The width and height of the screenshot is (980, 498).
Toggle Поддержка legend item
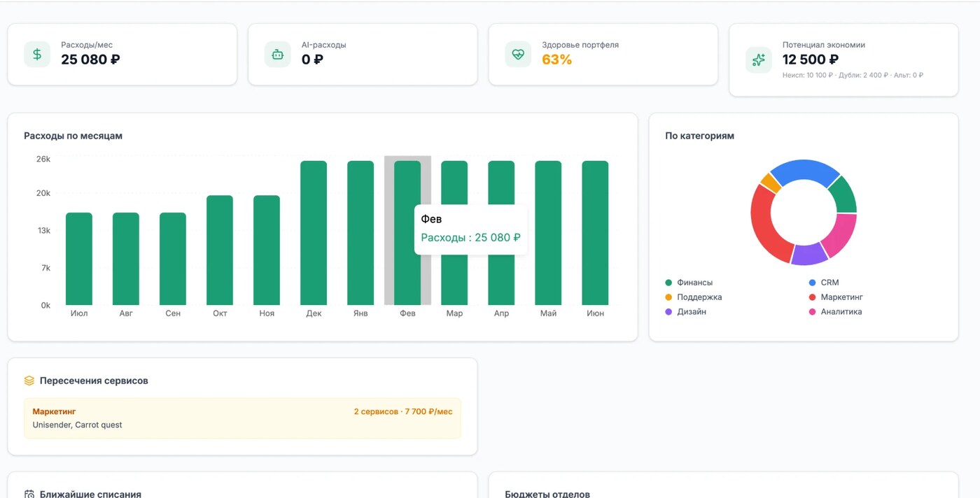point(693,297)
